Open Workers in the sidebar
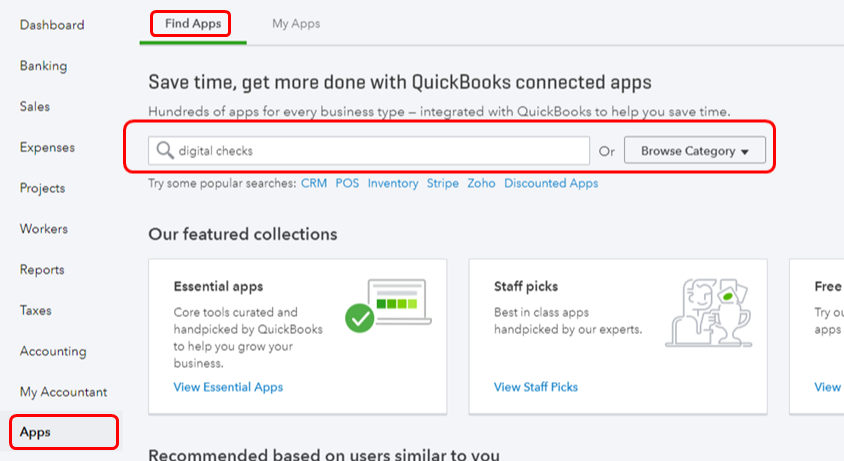844x461 pixels. [44, 229]
